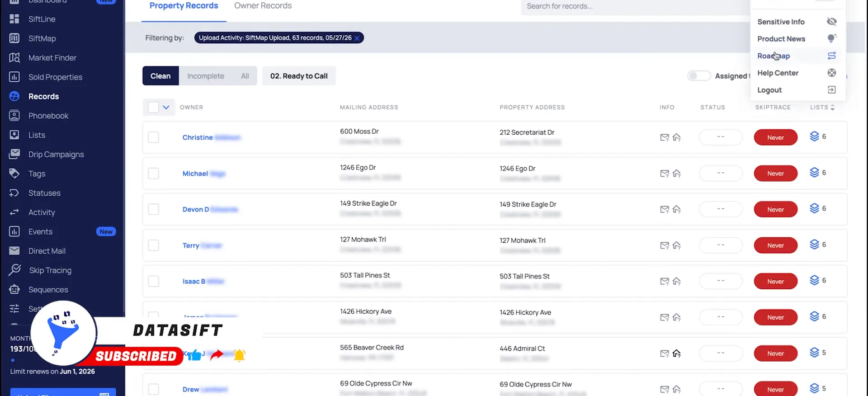
Task: Remove the Upload Activity filter chip
Action: (x=357, y=38)
